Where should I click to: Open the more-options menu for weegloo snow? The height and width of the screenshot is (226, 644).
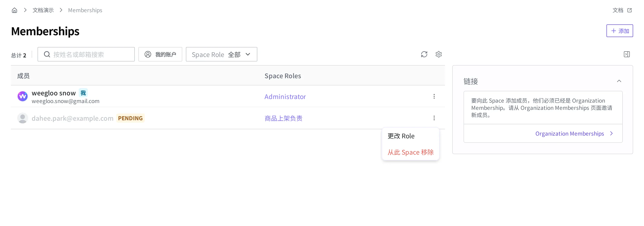pos(434,96)
